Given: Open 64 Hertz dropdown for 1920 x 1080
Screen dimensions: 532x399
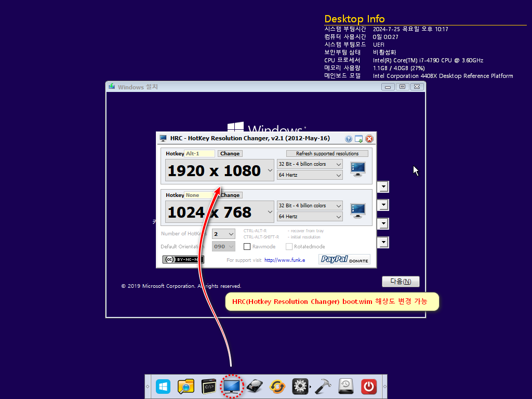Looking at the screenshot, I should (310, 175).
